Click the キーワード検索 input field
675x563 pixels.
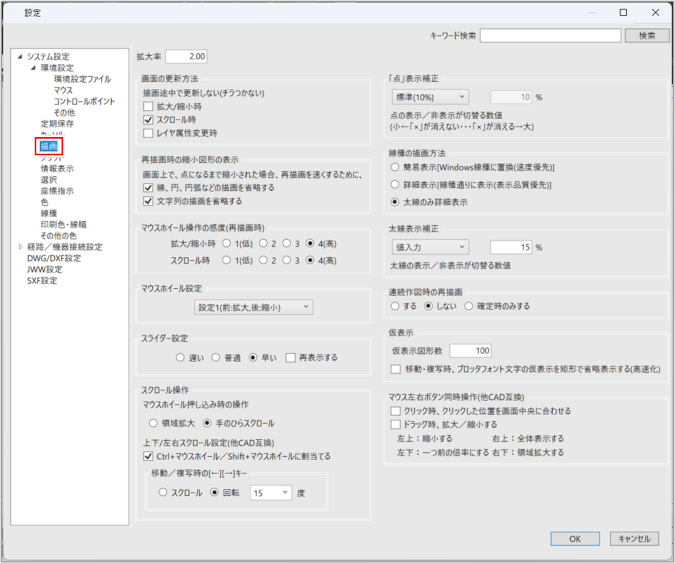click(x=549, y=35)
